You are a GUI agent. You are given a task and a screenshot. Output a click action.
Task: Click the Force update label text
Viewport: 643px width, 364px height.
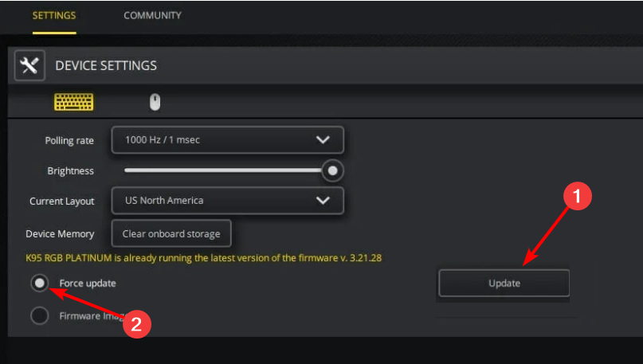88,284
